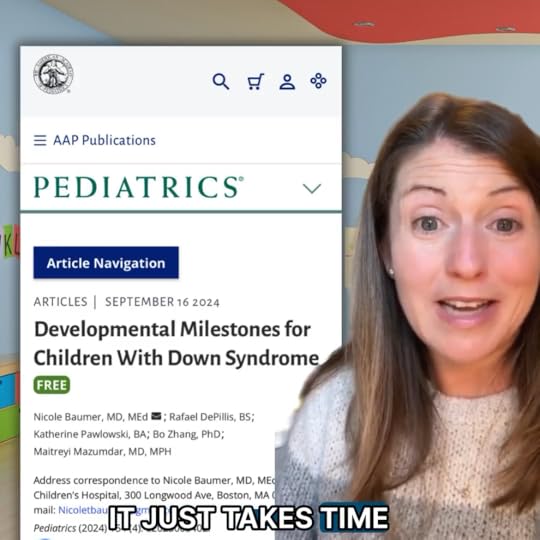540x540 pixels.
Task: Click the AAP seal logo
Action: 53,74
